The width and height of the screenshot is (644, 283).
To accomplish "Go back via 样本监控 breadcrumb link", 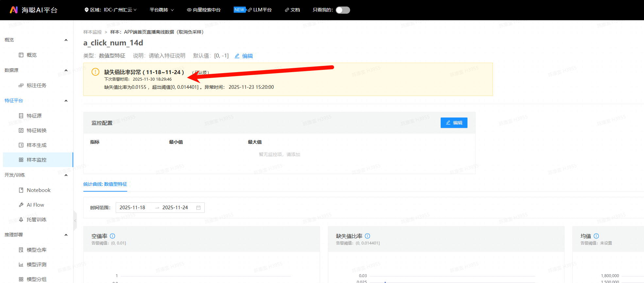I will click(x=93, y=32).
